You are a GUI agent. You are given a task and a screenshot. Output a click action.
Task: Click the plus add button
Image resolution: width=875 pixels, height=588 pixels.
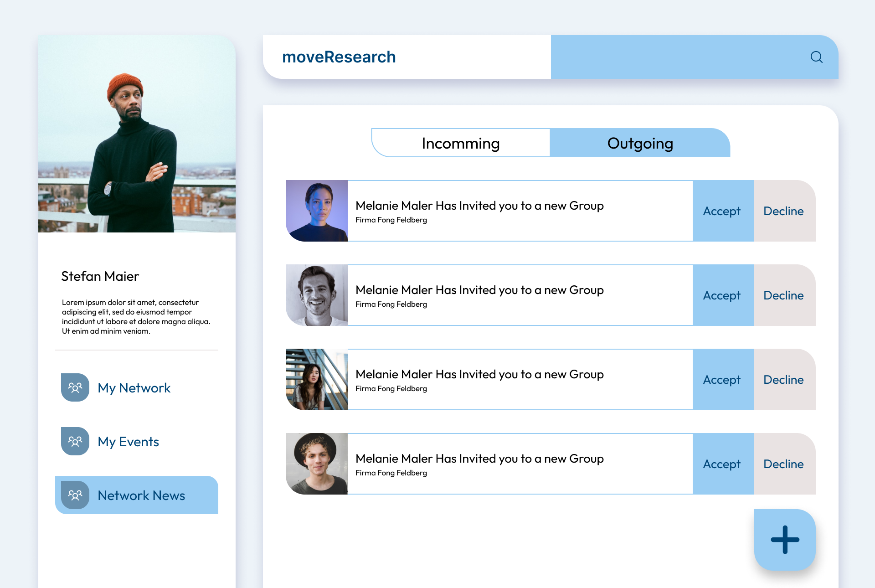tap(785, 540)
